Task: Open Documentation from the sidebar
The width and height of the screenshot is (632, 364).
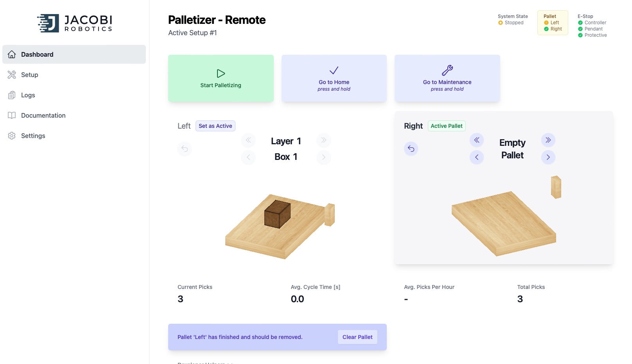Action: tap(43, 115)
